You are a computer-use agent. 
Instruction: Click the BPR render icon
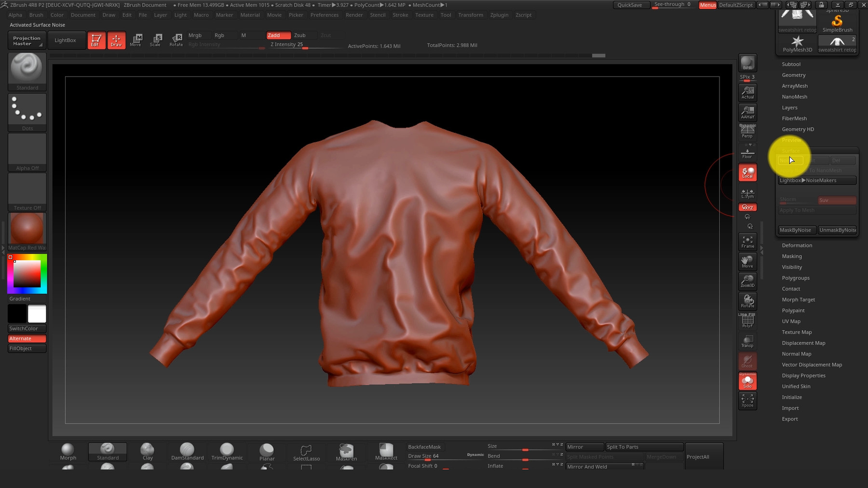coord(747,62)
